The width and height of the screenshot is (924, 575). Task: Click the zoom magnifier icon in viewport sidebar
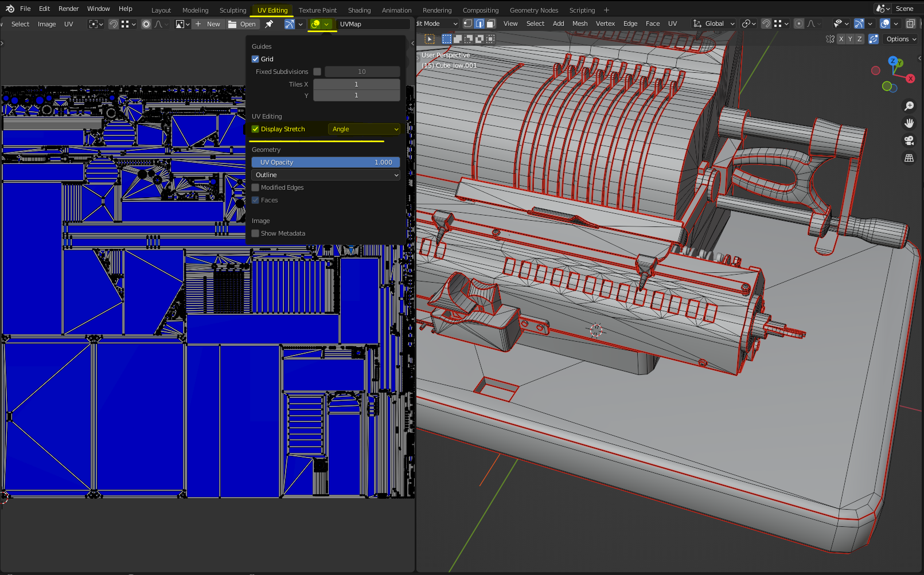tap(909, 106)
